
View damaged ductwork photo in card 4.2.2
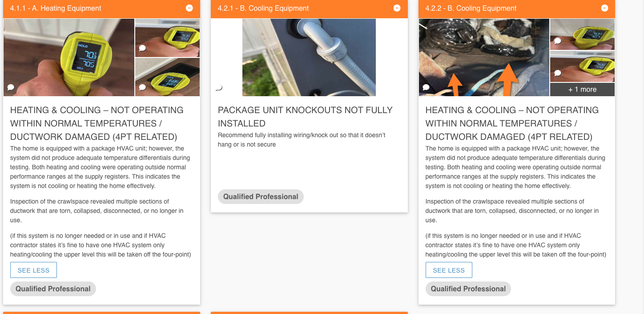pyautogui.click(x=484, y=57)
